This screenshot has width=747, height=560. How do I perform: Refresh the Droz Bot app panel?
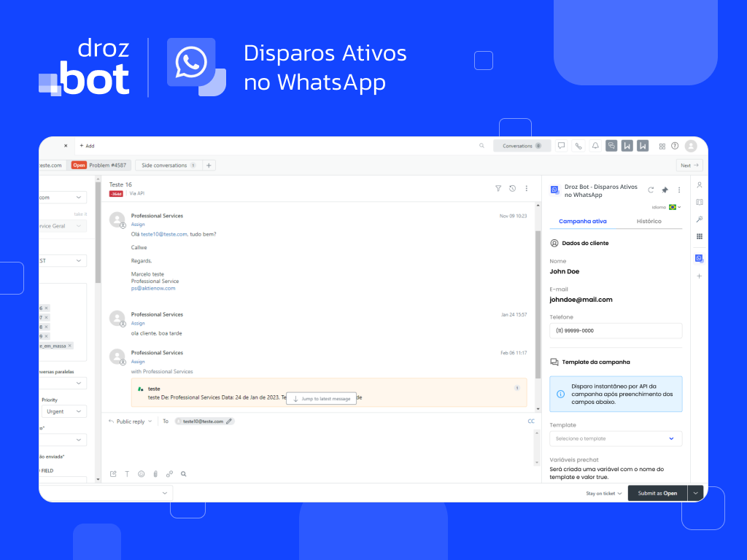[x=651, y=190]
